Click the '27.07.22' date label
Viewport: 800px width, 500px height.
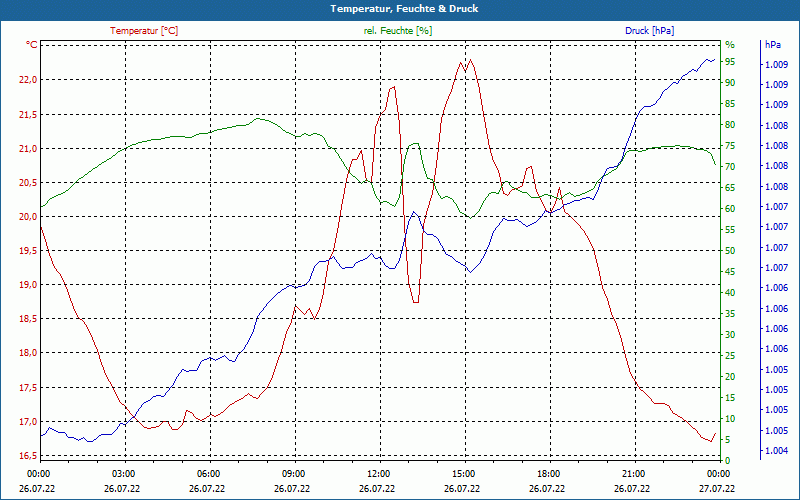[x=717, y=488]
